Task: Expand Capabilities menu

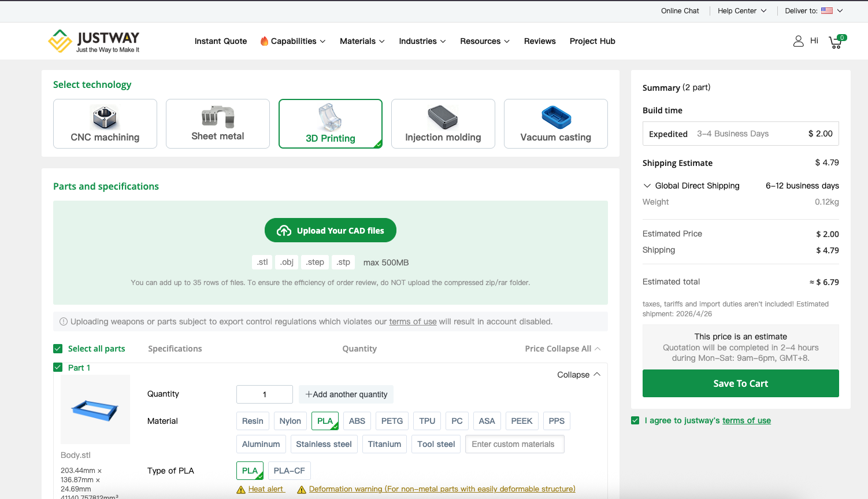Action: click(x=293, y=41)
